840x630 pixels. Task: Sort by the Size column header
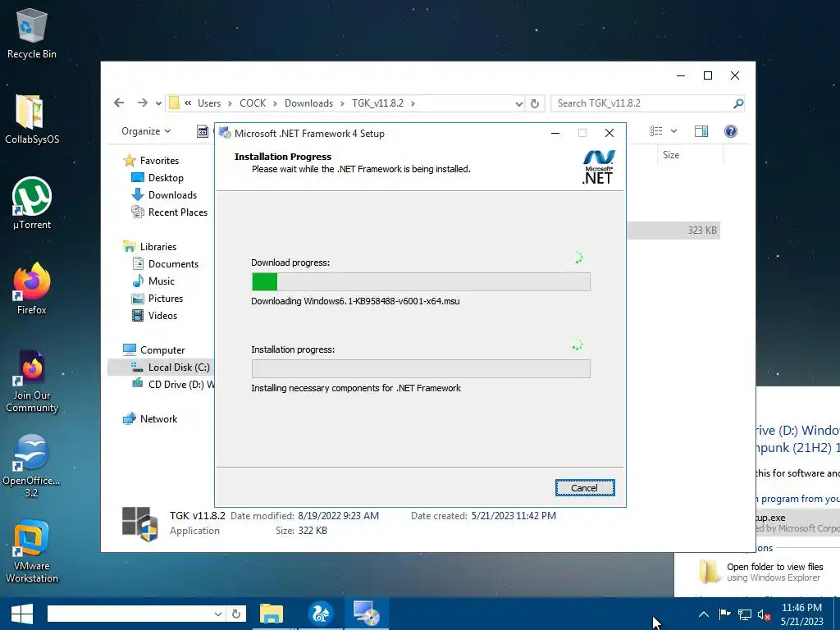(690, 155)
